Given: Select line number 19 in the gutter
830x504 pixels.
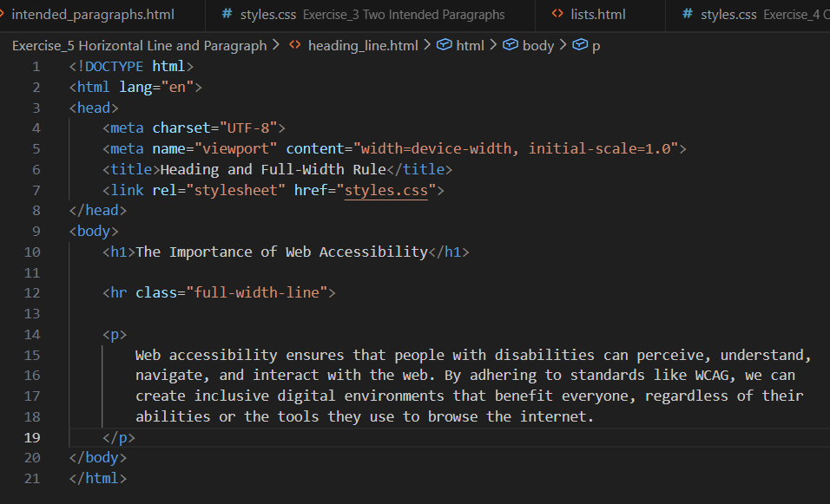Looking at the screenshot, I should tap(32, 437).
